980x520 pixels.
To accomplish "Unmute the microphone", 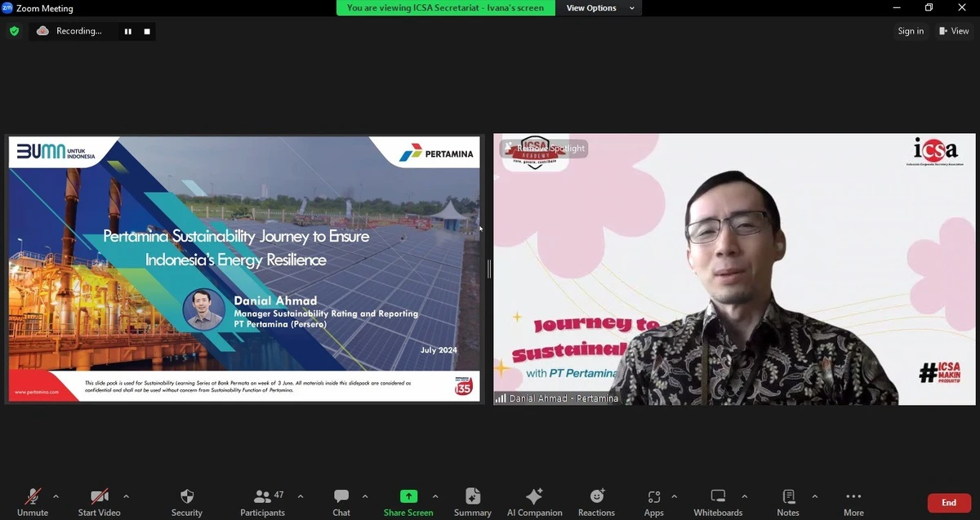I will [x=33, y=500].
